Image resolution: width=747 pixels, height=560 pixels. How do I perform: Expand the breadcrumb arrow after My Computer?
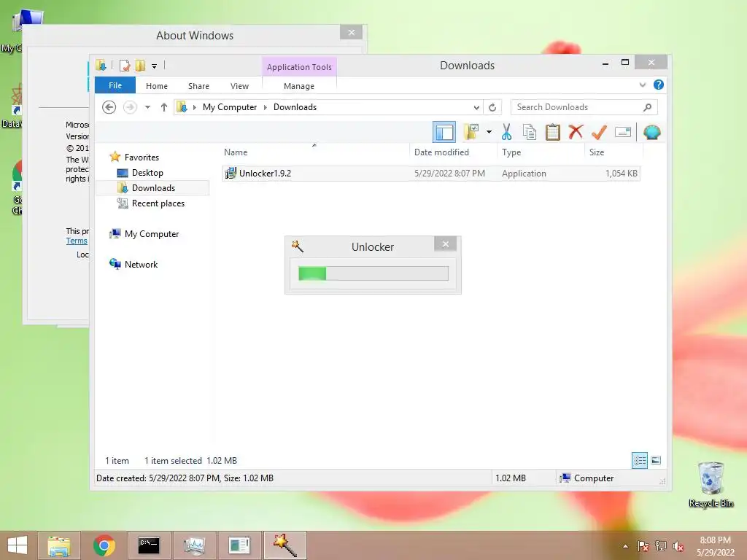(266, 108)
